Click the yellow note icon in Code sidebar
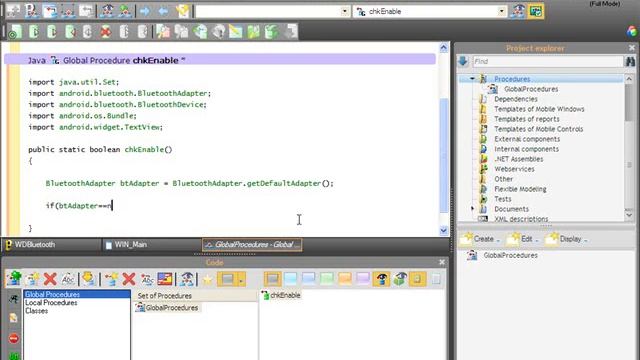The image size is (640, 360). click(13, 318)
